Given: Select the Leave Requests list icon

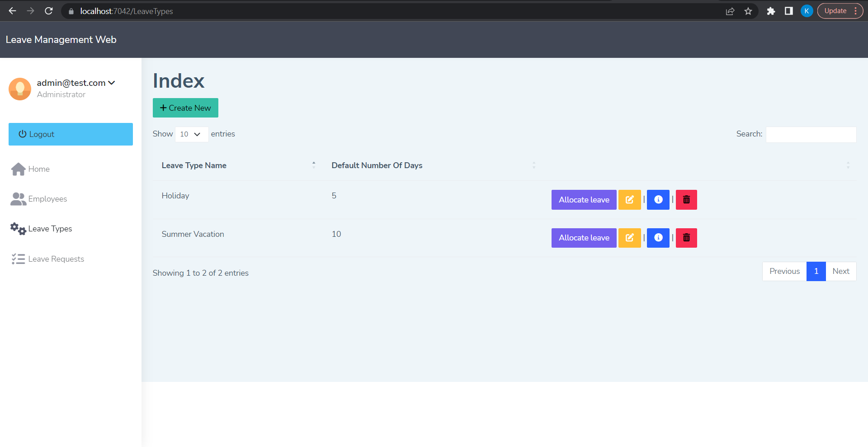Looking at the screenshot, I should click(x=18, y=259).
